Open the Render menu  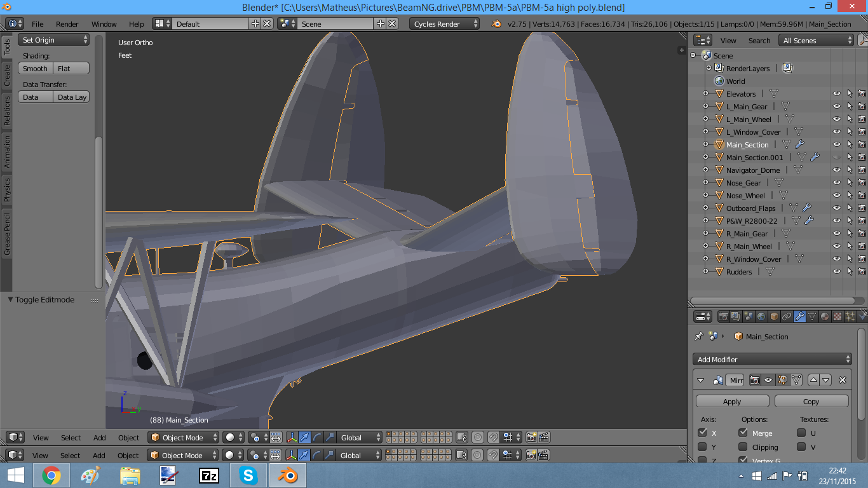coord(67,24)
